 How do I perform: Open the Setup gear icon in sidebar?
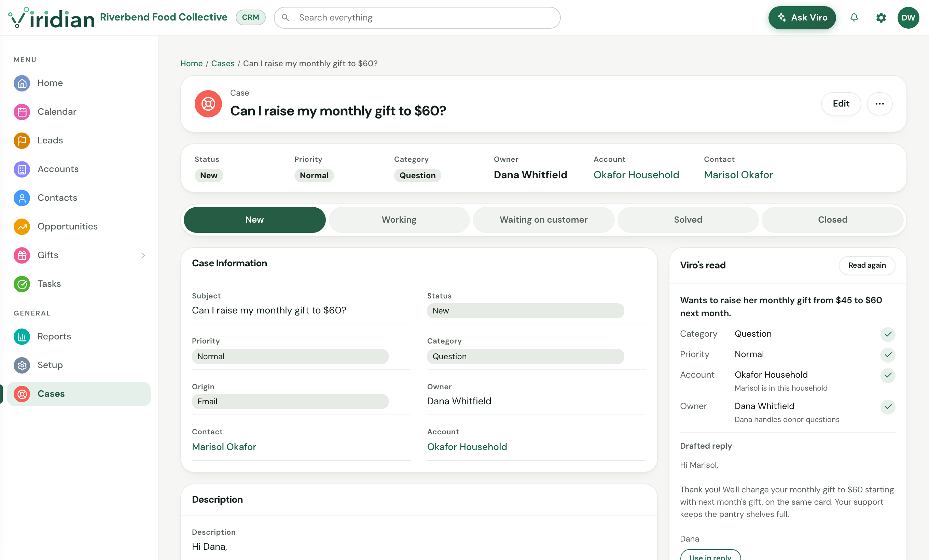tap(22, 365)
